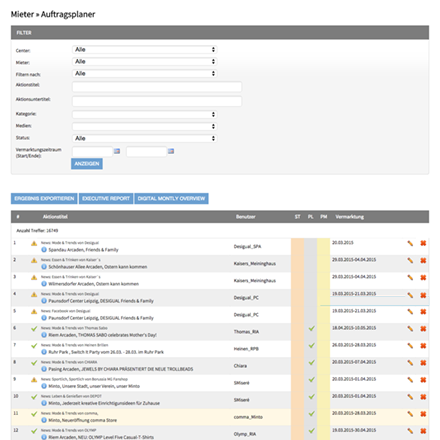Edit row 7 Heinen_RPB entry
The height and width of the screenshot is (440, 440).
(x=410, y=346)
